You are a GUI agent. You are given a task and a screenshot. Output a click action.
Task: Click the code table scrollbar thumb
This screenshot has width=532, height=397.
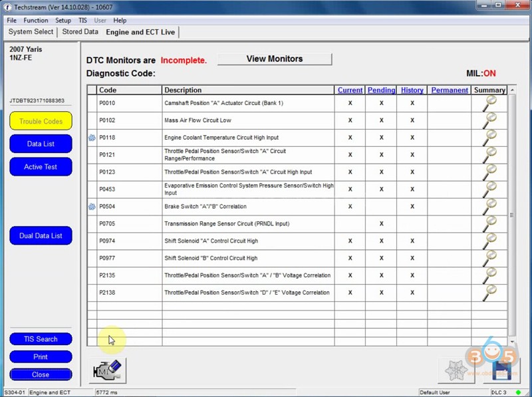click(x=512, y=215)
